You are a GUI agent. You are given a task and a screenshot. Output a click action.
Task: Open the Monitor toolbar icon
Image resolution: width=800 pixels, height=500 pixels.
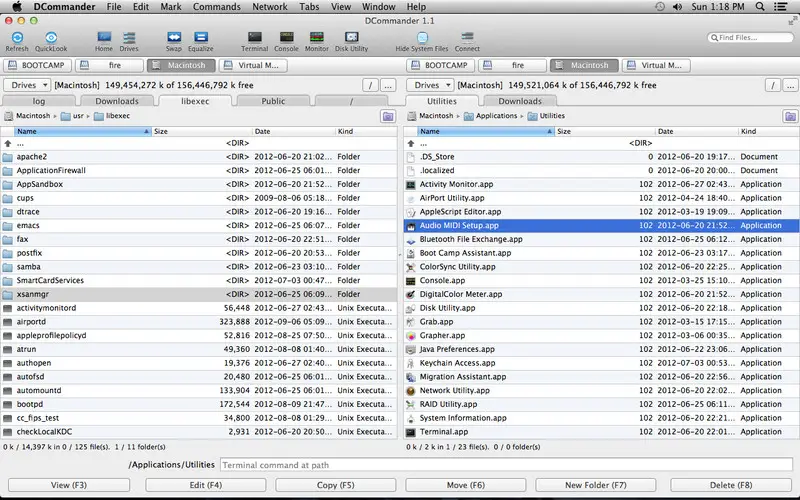[317, 37]
